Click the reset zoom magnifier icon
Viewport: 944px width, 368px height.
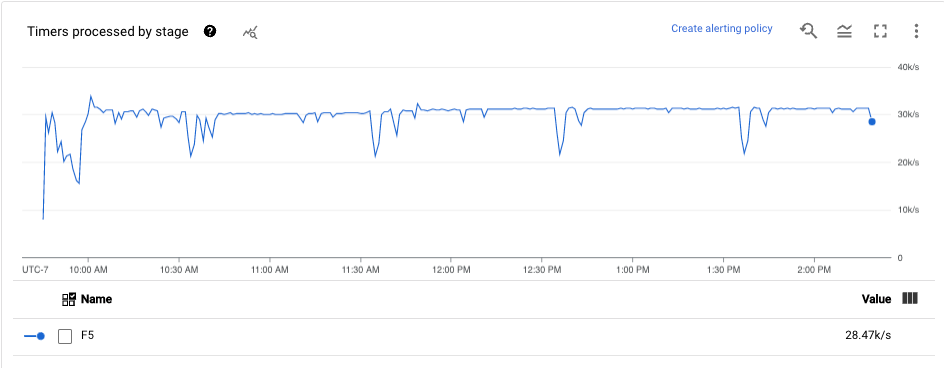pyautogui.click(x=808, y=31)
